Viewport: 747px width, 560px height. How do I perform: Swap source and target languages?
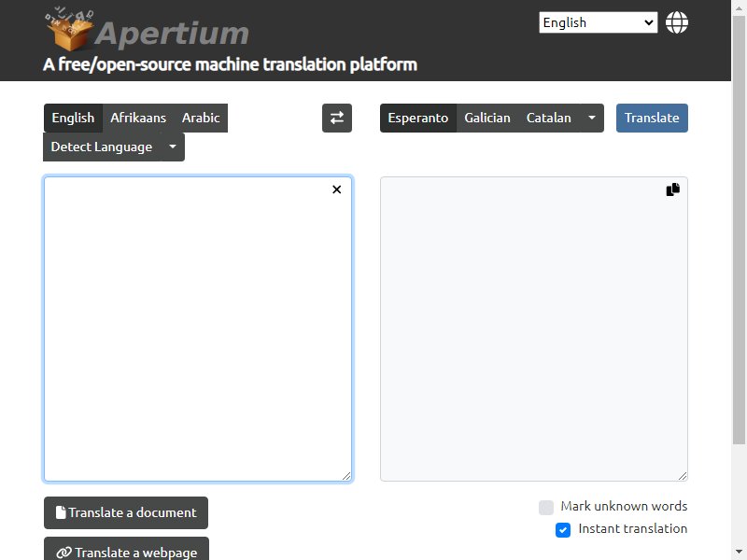pos(337,119)
